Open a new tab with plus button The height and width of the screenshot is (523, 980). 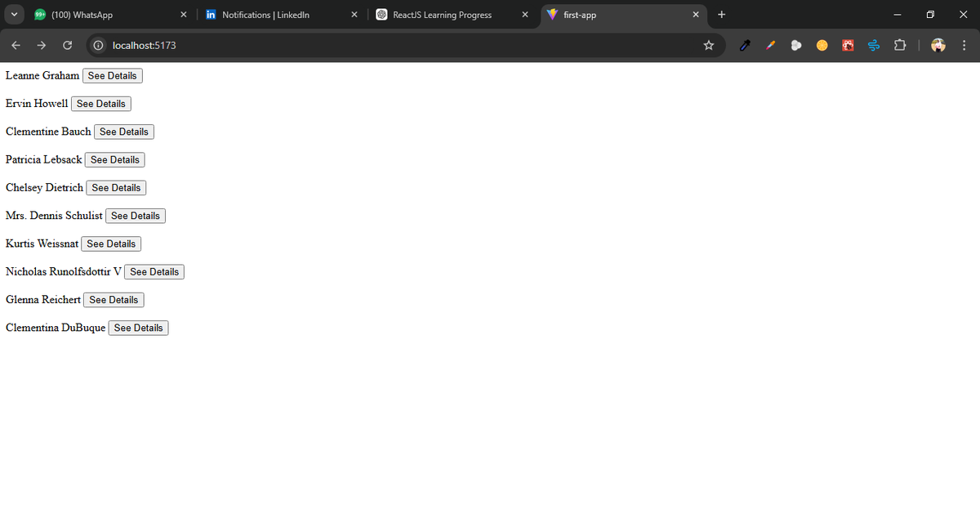point(721,15)
